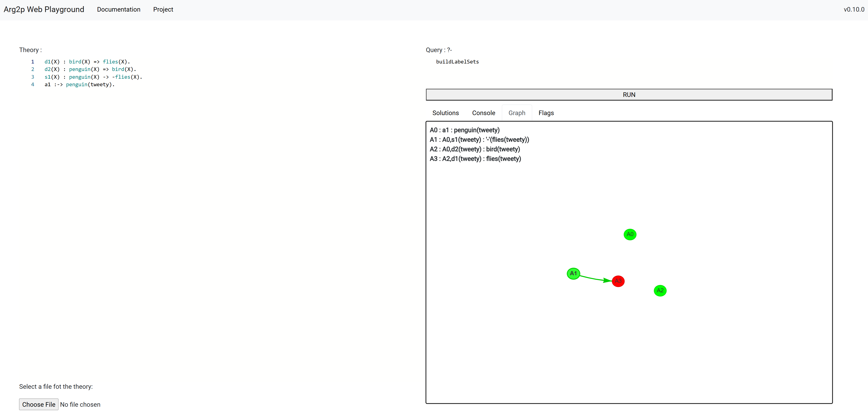Click the A1 argument description line
The width and height of the screenshot is (868, 419).
click(479, 140)
